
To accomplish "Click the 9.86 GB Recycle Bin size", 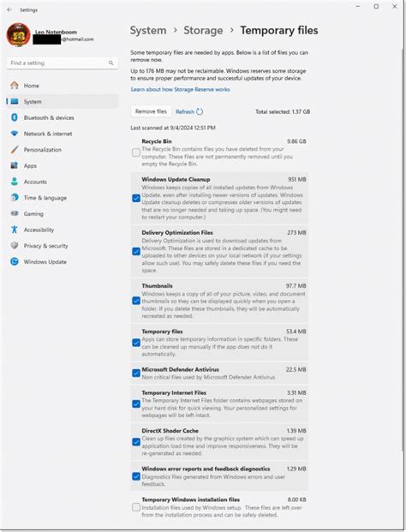I will pyautogui.click(x=296, y=141).
